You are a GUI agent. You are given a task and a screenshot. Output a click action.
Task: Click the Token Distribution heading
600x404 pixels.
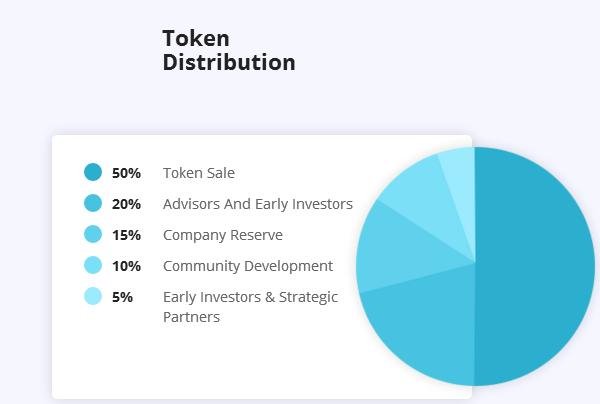[x=229, y=50]
